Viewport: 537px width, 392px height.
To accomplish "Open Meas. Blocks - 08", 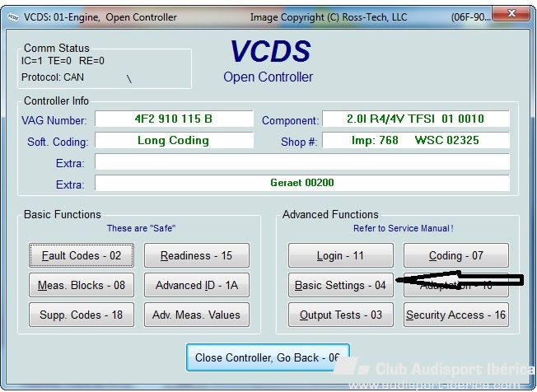I will pos(82,285).
